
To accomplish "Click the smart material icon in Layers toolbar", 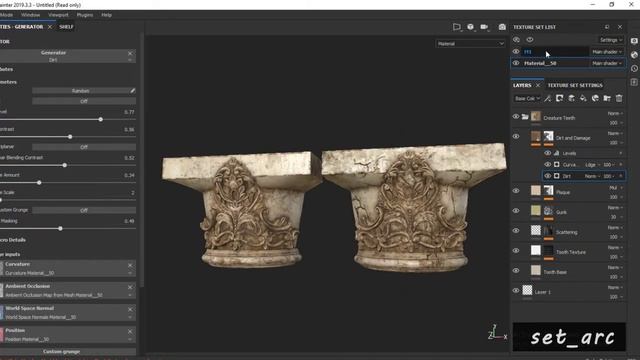I will [x=595, y=98].
